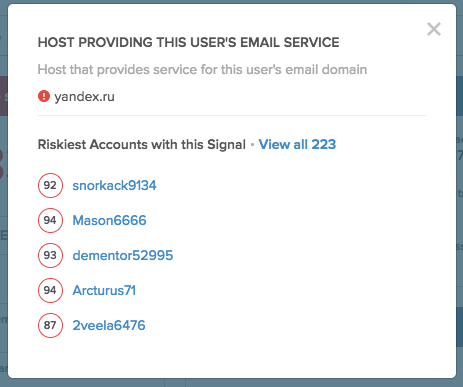Open the snorkack9134 account
This screenshot has height=387, width=463.
(114, 185)
